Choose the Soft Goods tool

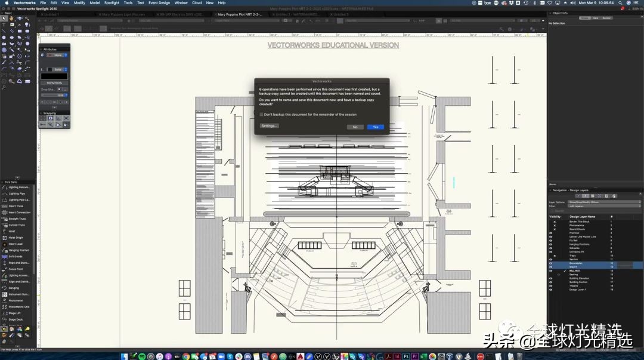(16, 257)
